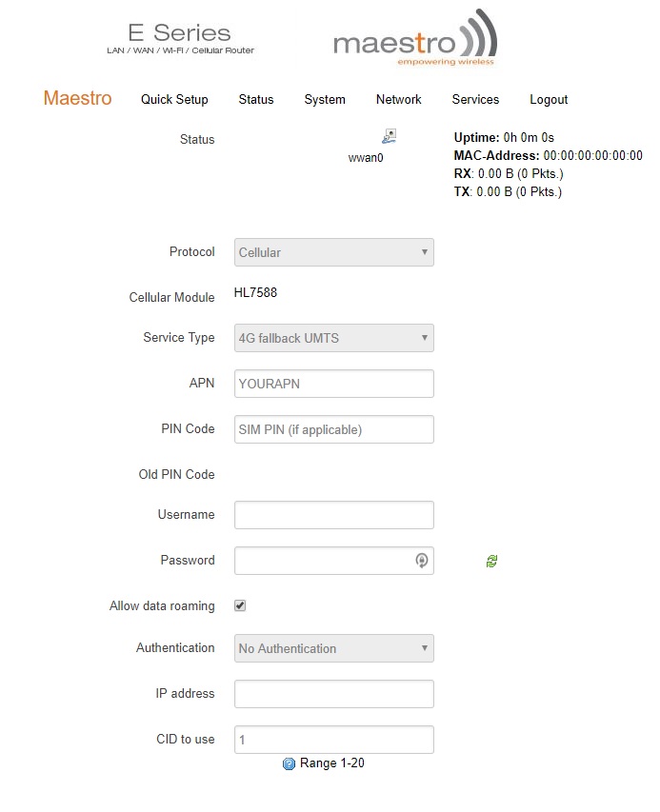This screenshot has height=812, width=660.
Task: Uncheck the Allow data roaming checkbox
Action: click(240, 605)
